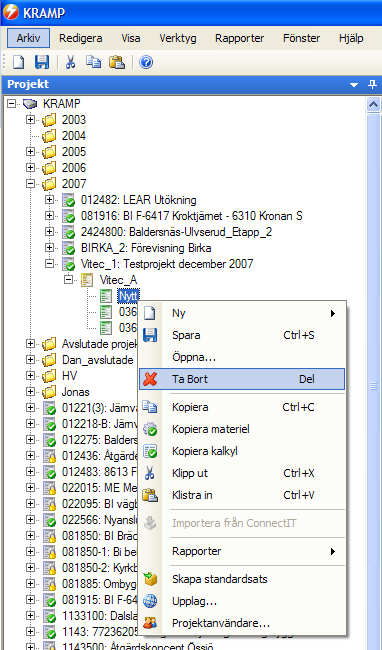Click the scroll up arrow in Projekt tree

tap(374, 104)
